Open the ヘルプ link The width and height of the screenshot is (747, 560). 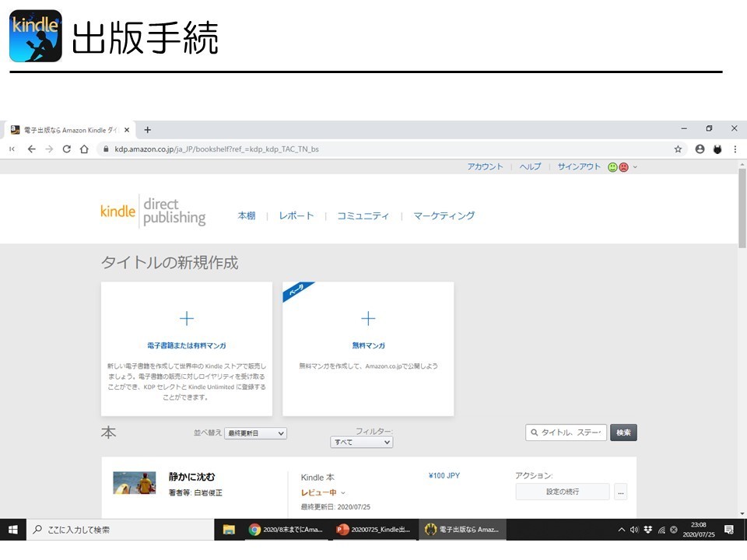click(530, 166)
